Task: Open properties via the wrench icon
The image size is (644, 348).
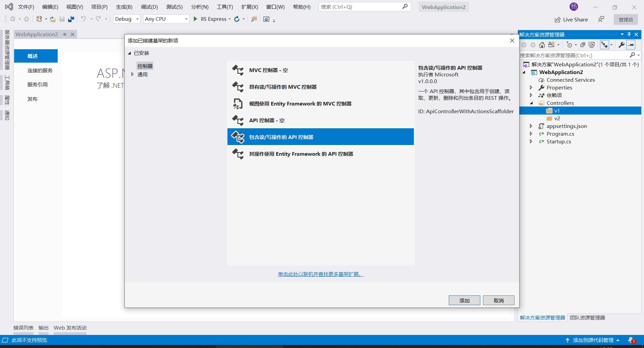Action: click(621, 45)
